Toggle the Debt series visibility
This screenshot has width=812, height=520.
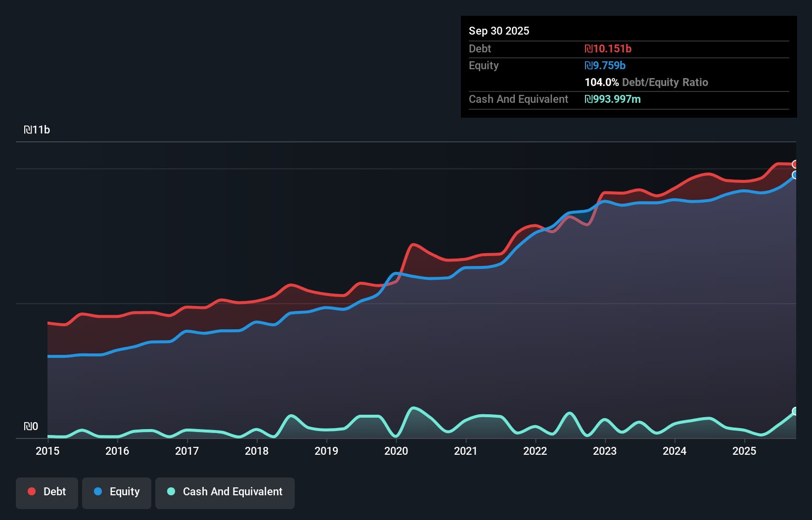pos(47,492)
